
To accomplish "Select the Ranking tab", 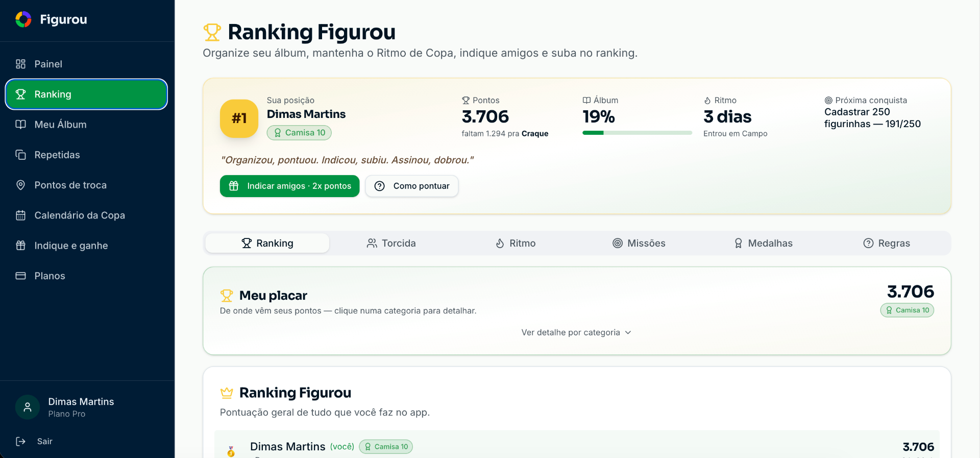I will click(x=267, y=243).
